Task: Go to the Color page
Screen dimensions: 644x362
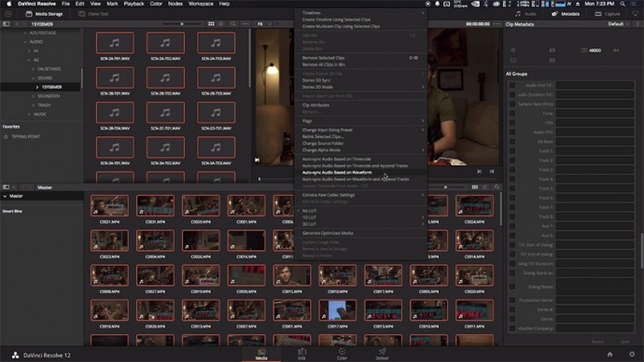Action: coord(342,355)
